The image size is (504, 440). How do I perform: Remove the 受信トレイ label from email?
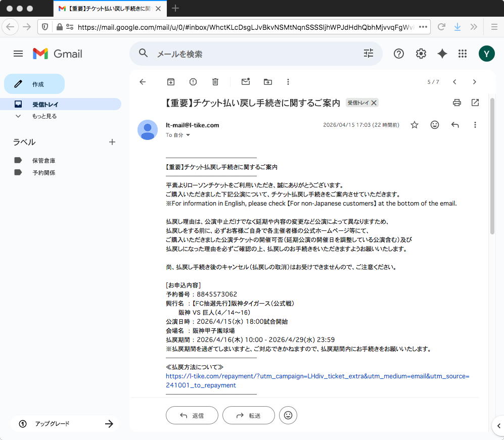coord(374,103)
